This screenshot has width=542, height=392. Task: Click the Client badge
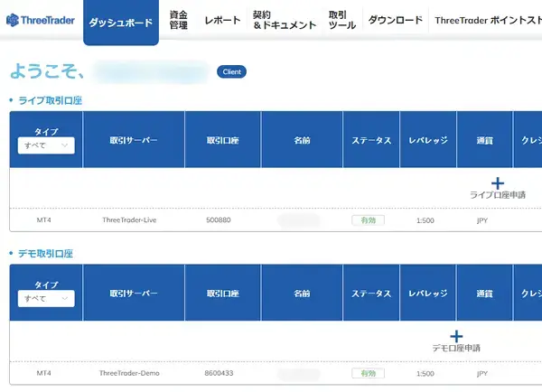point(231,71)
